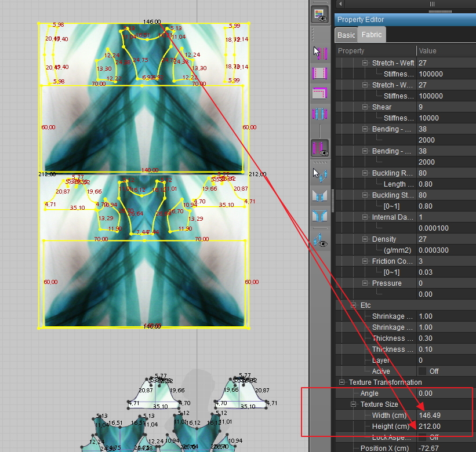Select the Height (cm) property row label
The image size is (476, 452).
(391, 427)
